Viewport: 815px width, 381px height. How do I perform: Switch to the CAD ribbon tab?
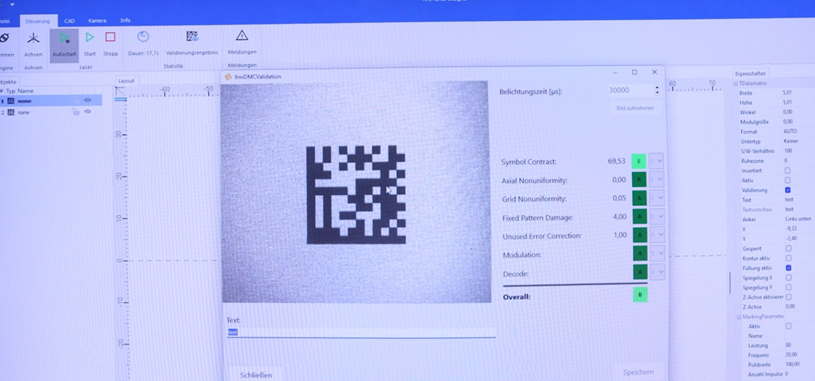coord(70,21)
